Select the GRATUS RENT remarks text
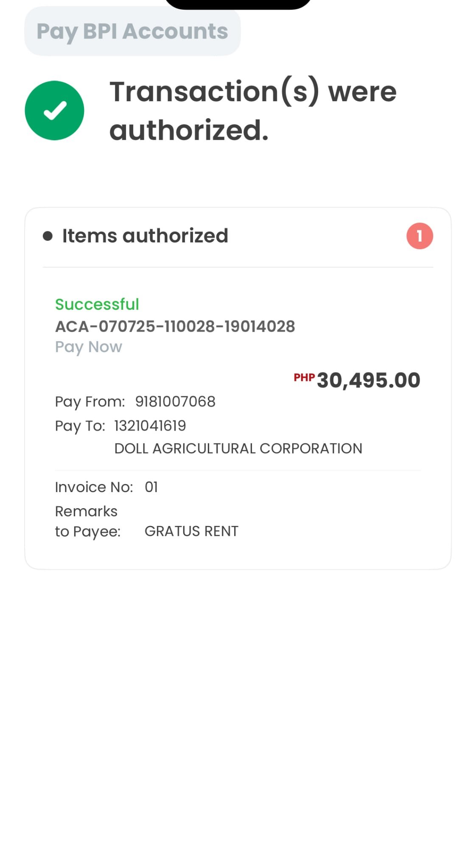 click(x=191, y=531)
